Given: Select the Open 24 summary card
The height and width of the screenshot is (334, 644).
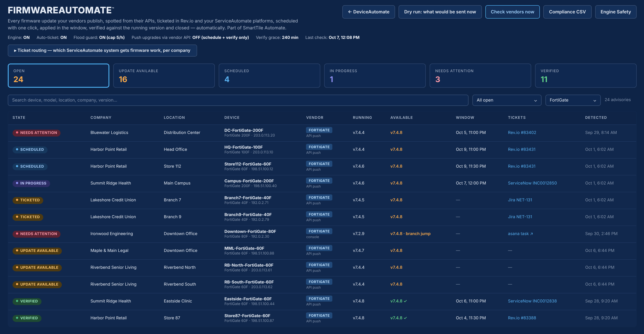Looking at the screenshot, I should point(58,76).
